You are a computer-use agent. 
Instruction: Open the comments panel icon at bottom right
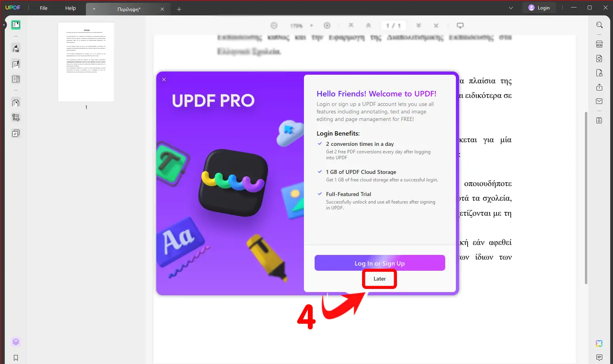pyautogui.click(x=600, y=358)
